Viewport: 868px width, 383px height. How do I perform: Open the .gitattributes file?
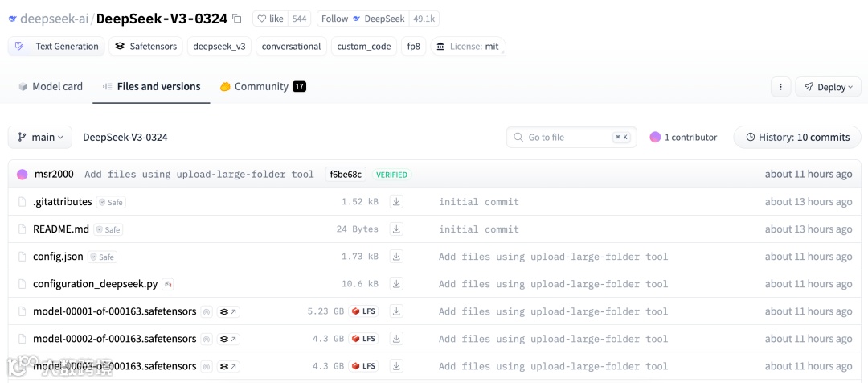(63, 202)
